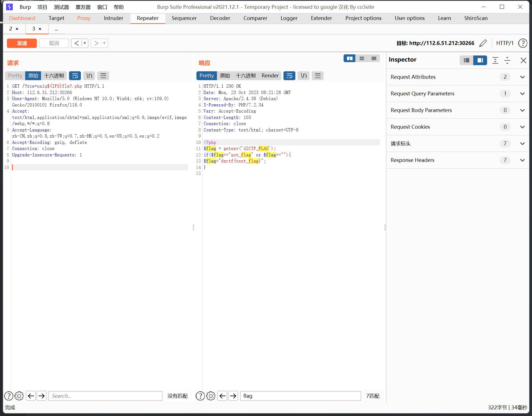Select top-bottom stacked layout icon
Screen dimensions: 532x416
point(362,58)
